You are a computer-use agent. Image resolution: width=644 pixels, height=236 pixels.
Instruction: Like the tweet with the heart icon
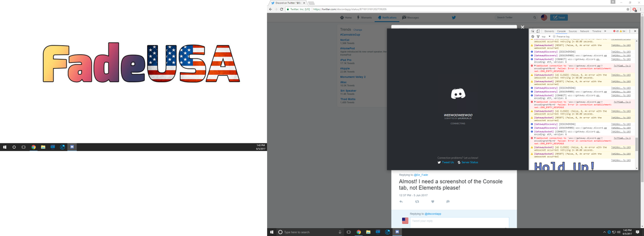[433, 202]
